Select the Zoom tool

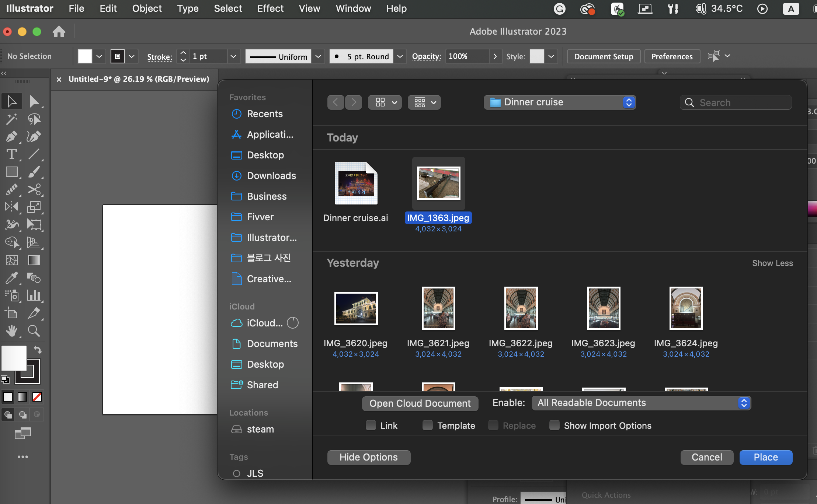[x=34, y=331]
